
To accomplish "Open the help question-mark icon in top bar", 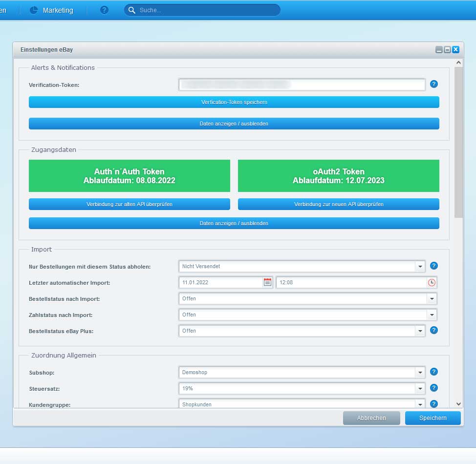I will coord(104,10).
